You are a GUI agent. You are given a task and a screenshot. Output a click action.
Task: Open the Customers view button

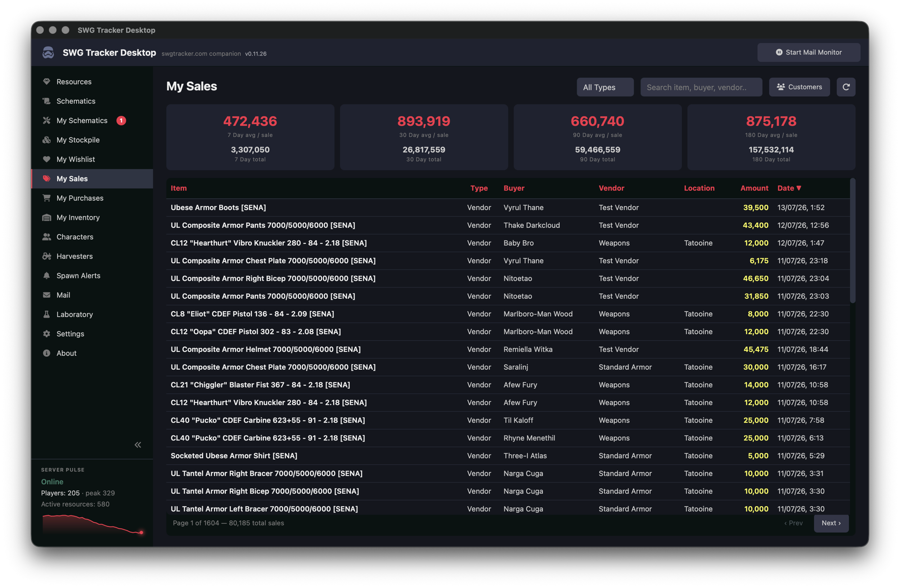(x=799, y=87)
